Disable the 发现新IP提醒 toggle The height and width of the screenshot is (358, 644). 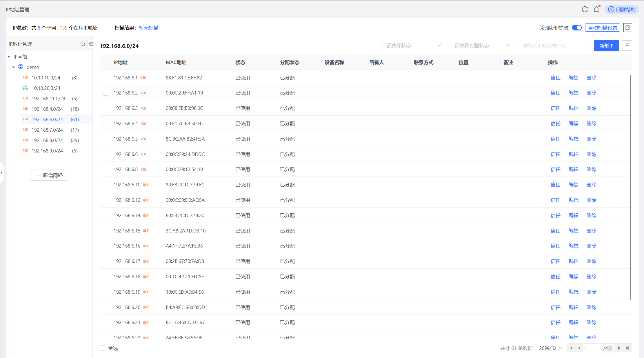[x=577, y=28]
